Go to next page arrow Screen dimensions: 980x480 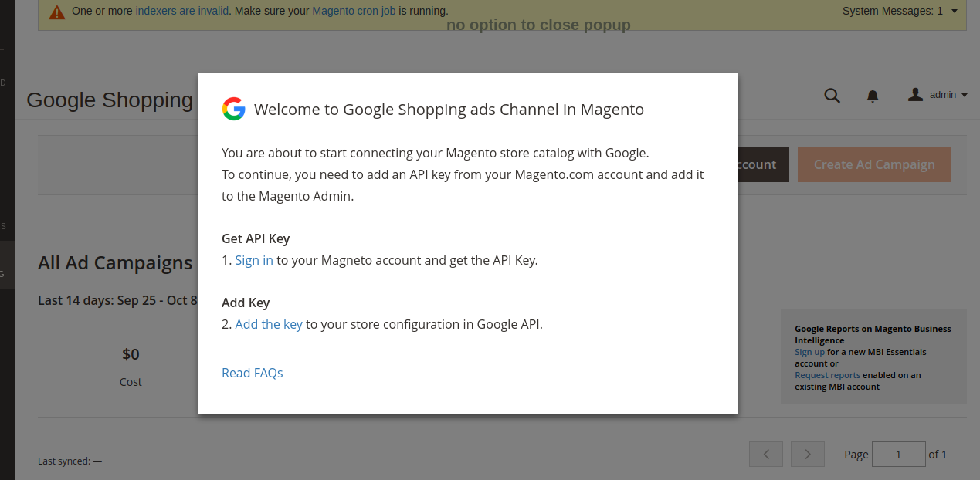point(807,455)
